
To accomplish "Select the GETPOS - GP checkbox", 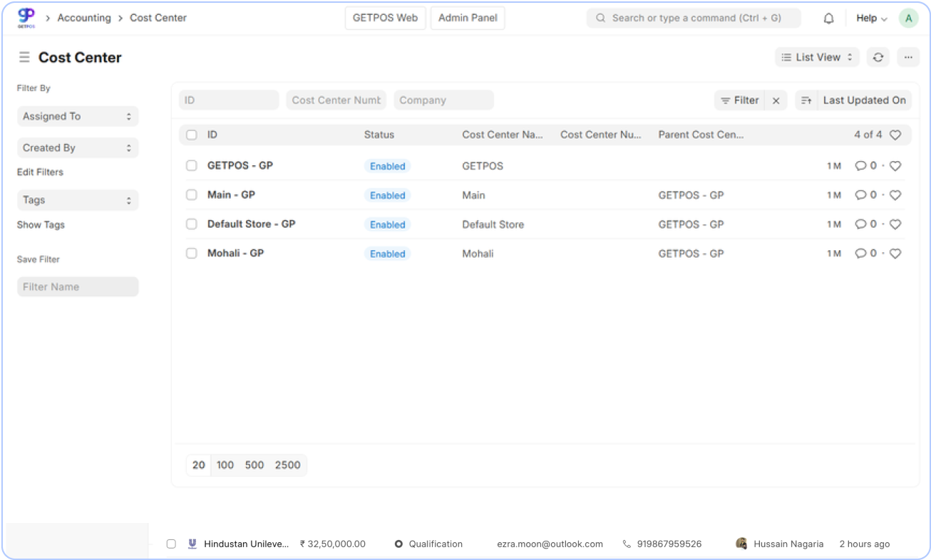I will click(x=191, y=165).
